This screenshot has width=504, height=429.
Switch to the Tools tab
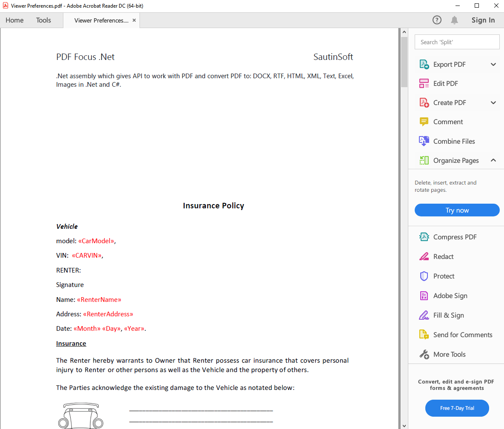coord(43,20)
